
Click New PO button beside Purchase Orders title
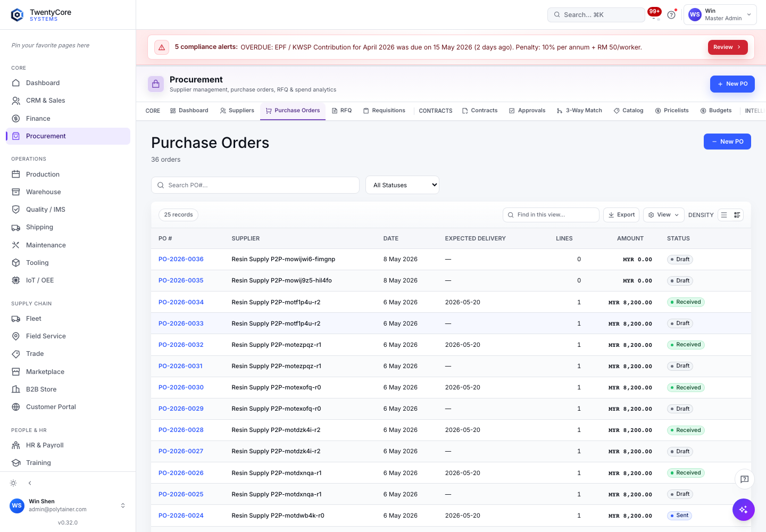coord(727,142)
